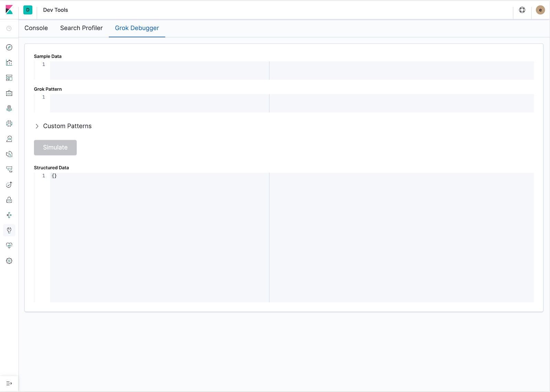Open Canvas icon in sidebar
Screen dimensions: 550x392
click(9, 93)
